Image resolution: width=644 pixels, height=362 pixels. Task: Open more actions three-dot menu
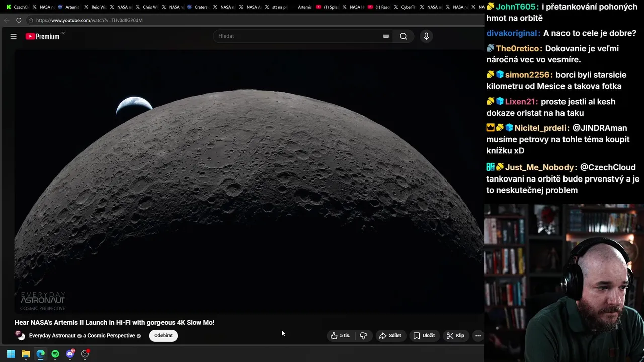click(478, 336)
